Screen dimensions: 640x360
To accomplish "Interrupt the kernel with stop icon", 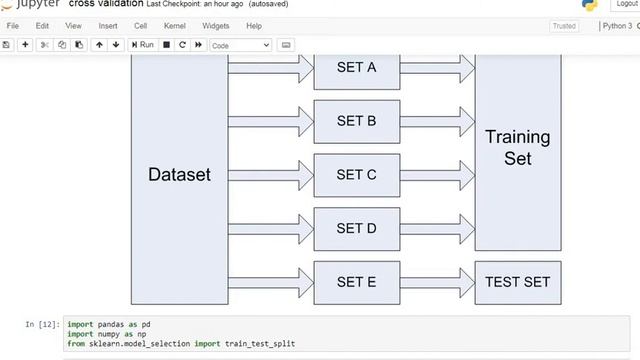I will (167, 45).
